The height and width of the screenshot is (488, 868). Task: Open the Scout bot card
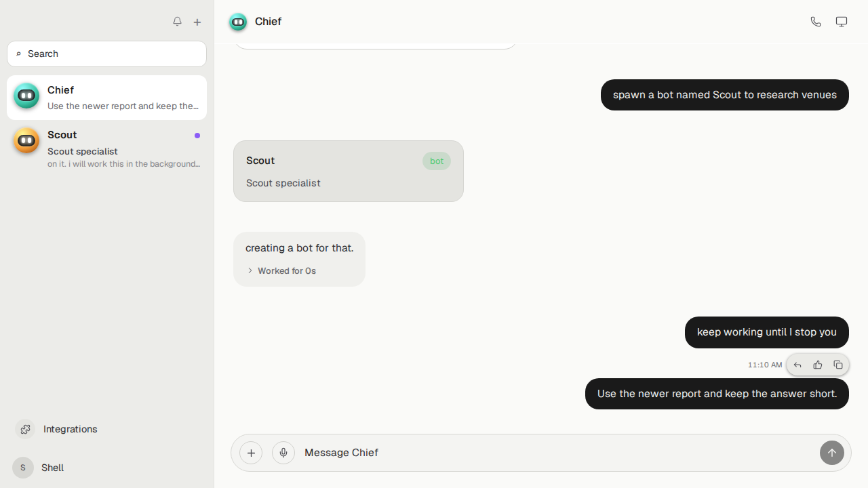click(349, 171)
